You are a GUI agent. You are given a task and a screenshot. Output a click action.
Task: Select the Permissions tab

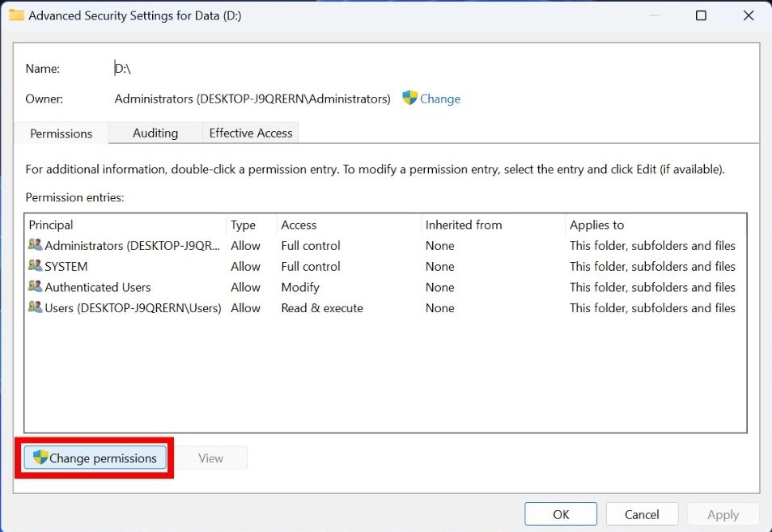coord(61,134)
